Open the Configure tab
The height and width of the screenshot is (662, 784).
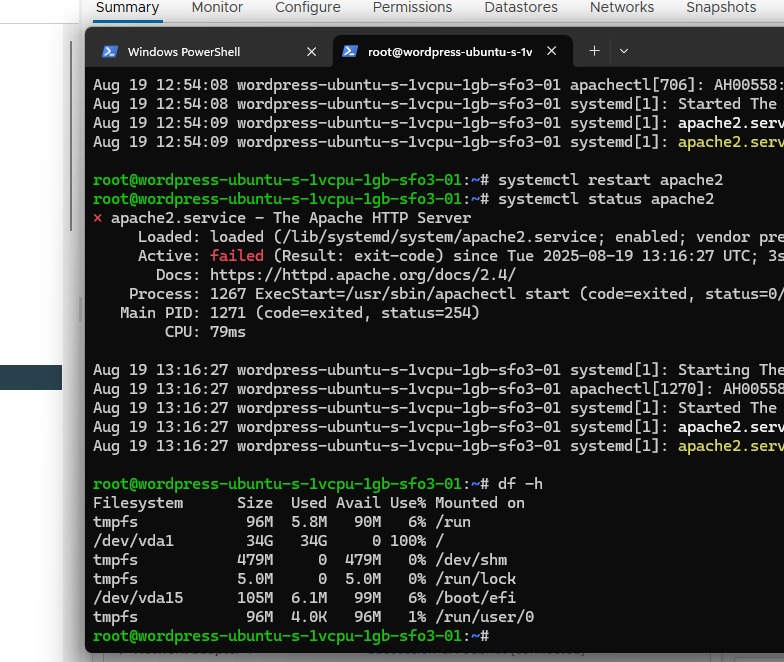(308, 8)
